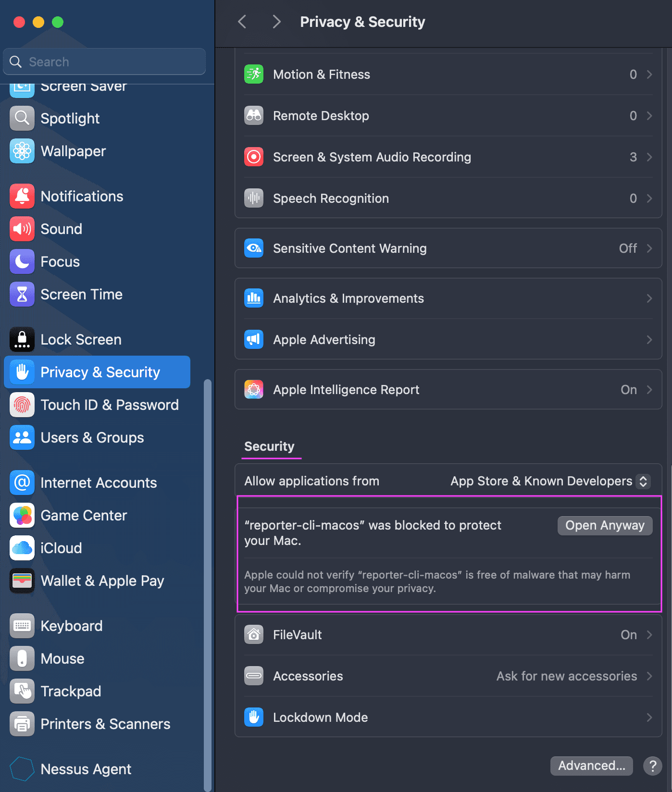672x792 pixels.
Task: Click the Lockdown Mode hand icon
Action: pos(253,718)
